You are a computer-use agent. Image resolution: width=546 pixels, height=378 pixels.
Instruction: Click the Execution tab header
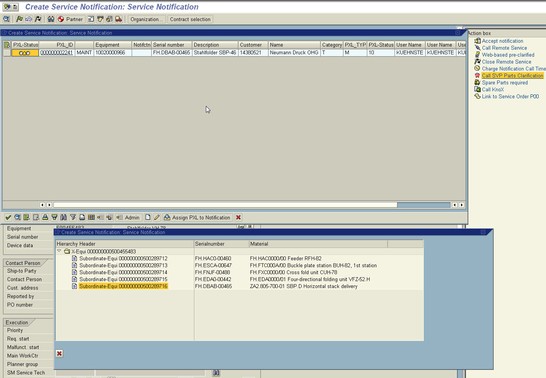[x=17, y=322]
